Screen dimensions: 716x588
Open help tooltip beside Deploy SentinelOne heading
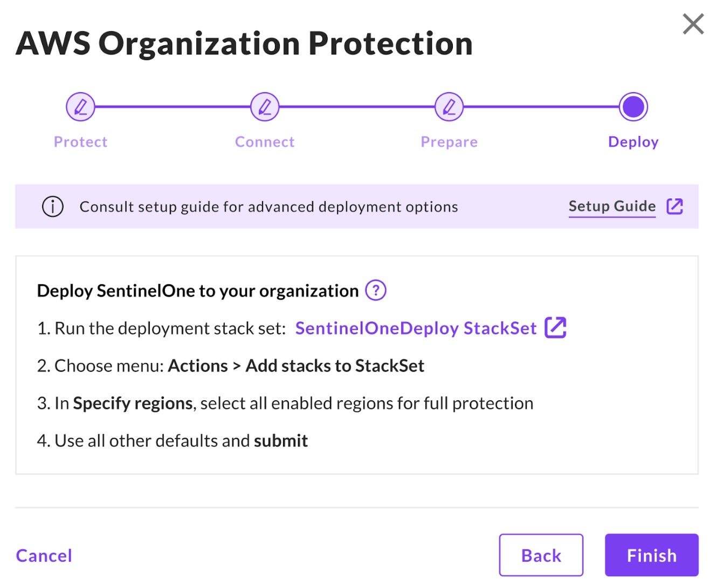pos(376,290)
